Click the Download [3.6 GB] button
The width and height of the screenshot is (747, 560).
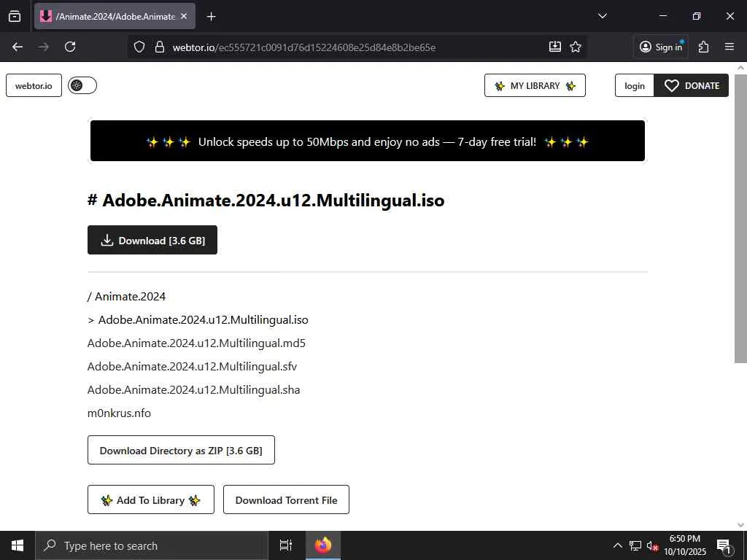coord(152,240)
